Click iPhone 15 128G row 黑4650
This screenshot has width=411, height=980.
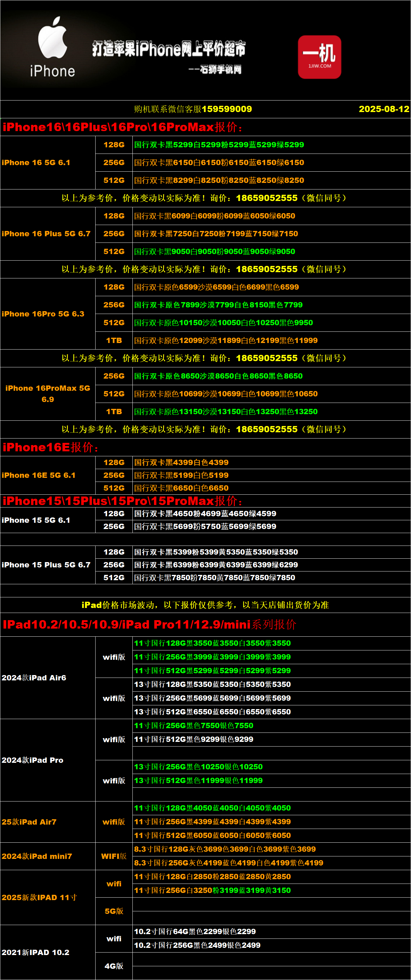[271, 514]
